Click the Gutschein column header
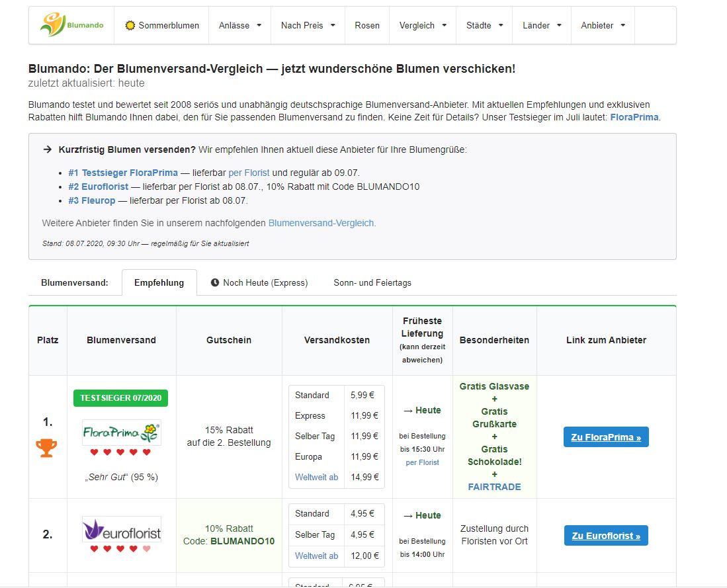The width and height of the screenshot is (727, 588). pos(229,340)
